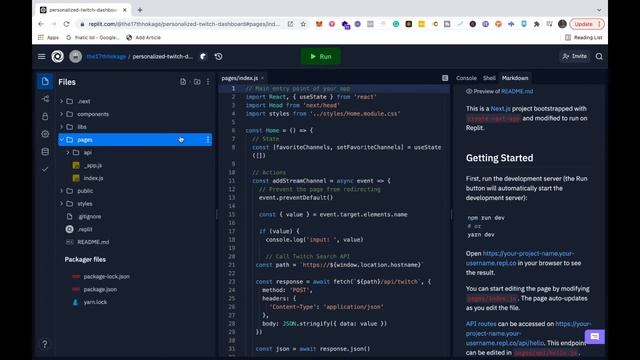Open the Help question mark icon
The image size is (640, 360).
[x=44, y=344]
